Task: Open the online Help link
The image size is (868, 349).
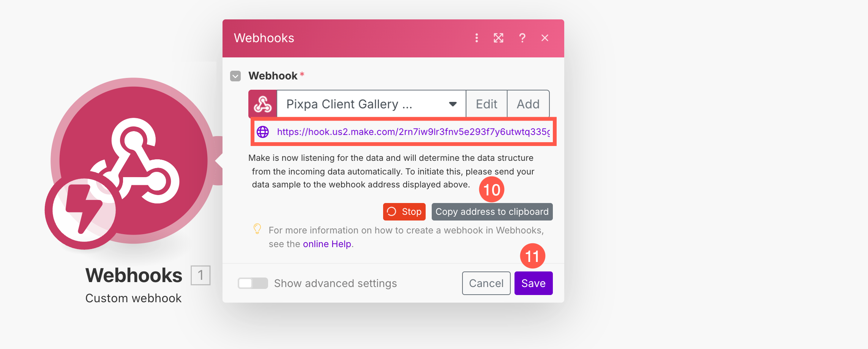Action: (x=327, y=244)
